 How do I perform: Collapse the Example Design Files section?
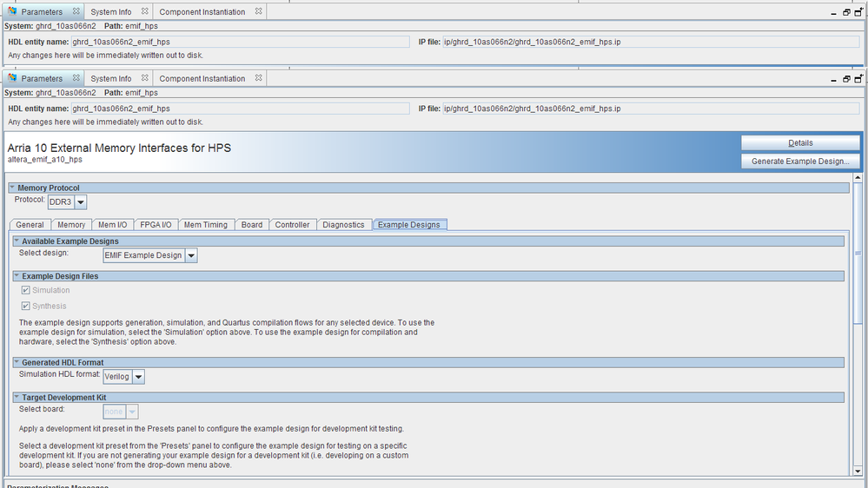(x=16, y=275)
